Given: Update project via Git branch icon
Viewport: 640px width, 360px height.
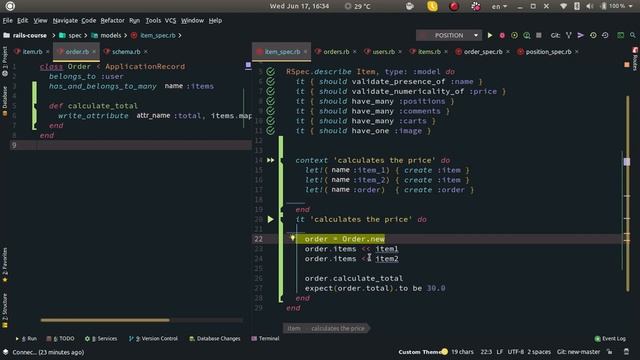Looking at the screenshot, I should [x=569, y=36].
